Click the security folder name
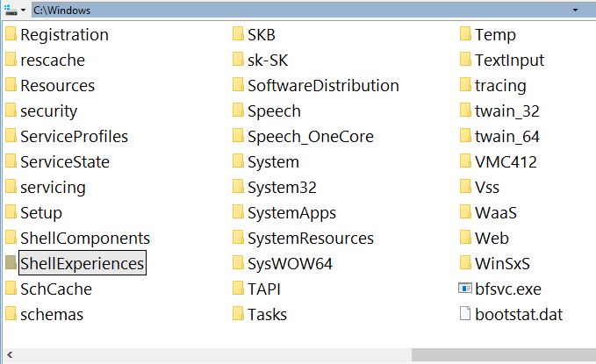Viewport: 596px width, 364px height. pyautogui.click(x=48, y=111)
